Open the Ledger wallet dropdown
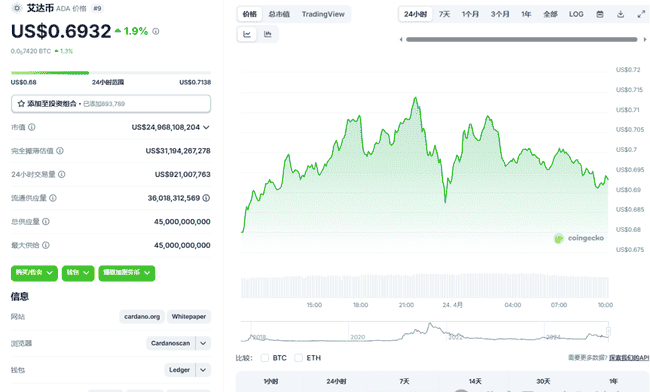 click(x=203, y=370)
